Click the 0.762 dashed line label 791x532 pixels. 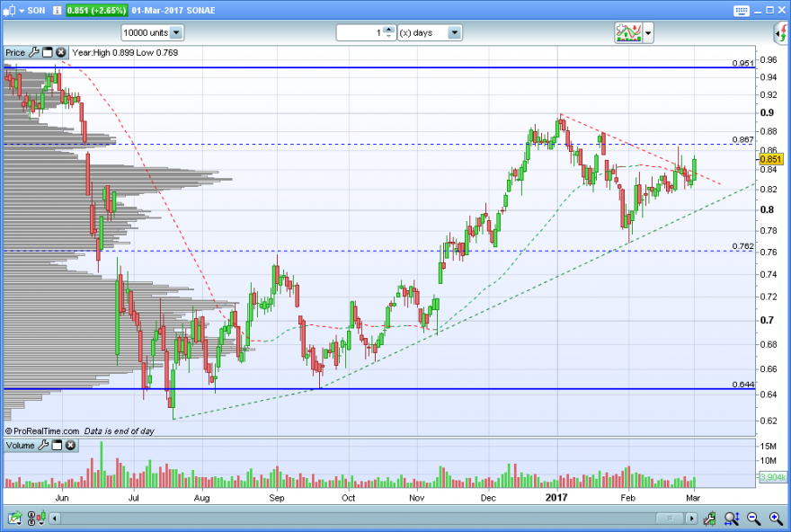(x=743, y=246)
